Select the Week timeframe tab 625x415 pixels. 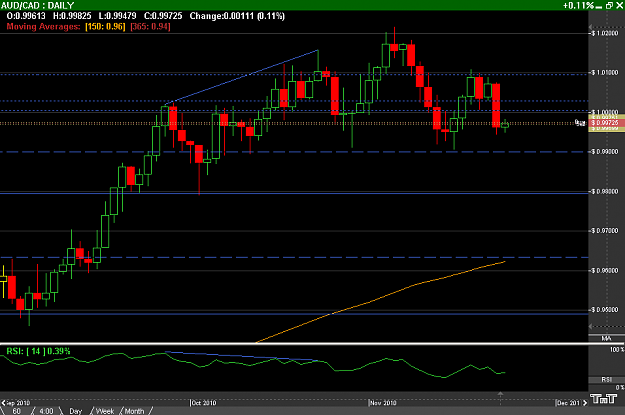click(x=105, y=411)
